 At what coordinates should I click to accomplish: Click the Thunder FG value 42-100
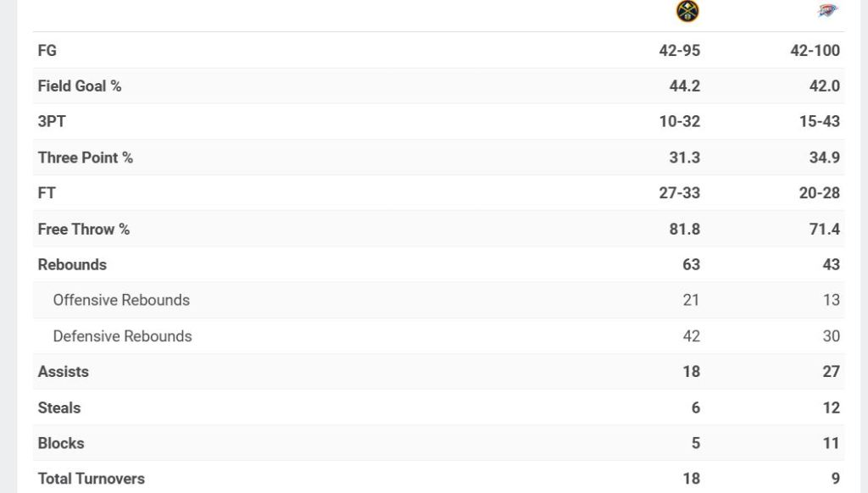coord(815,51)
